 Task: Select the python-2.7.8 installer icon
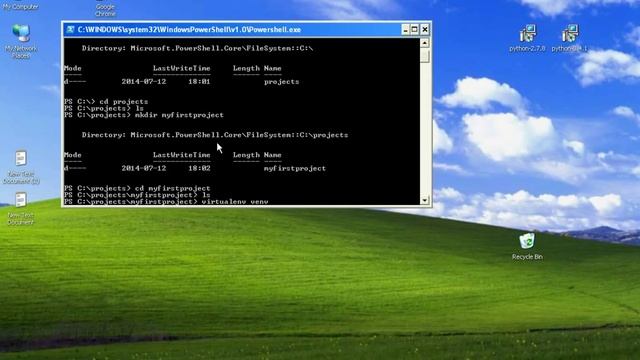[x=527, y=38]
